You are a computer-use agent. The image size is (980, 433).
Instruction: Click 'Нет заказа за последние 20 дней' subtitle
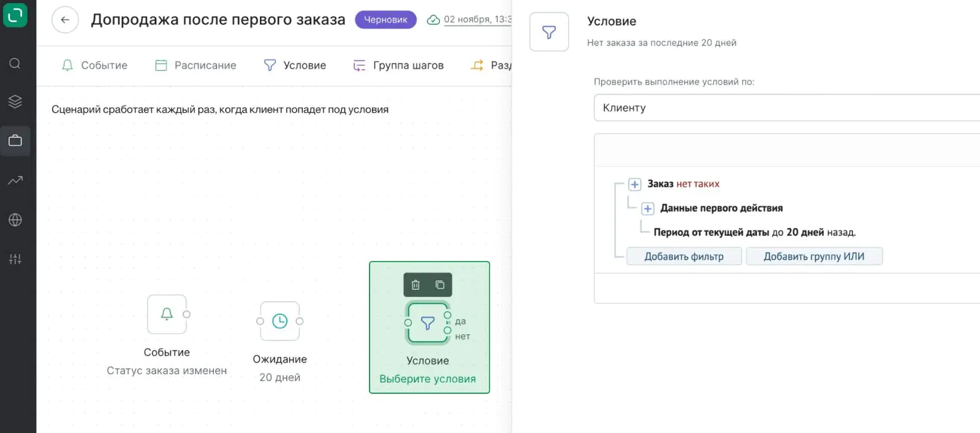pos(662,43)
